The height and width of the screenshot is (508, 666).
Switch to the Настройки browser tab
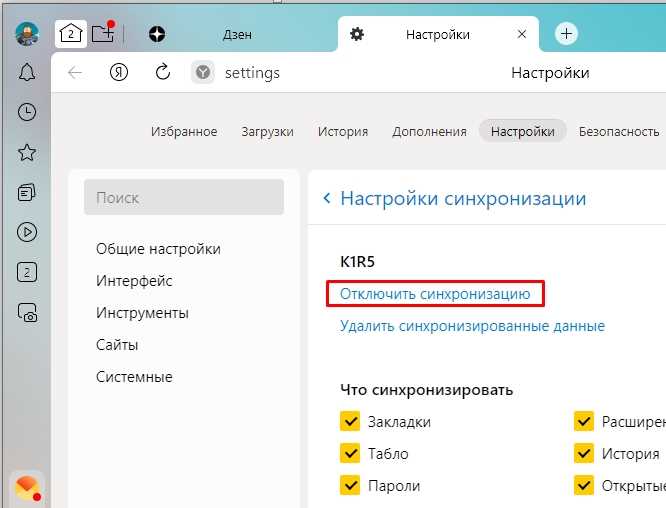pyautogui.click(x=437, y=34)
